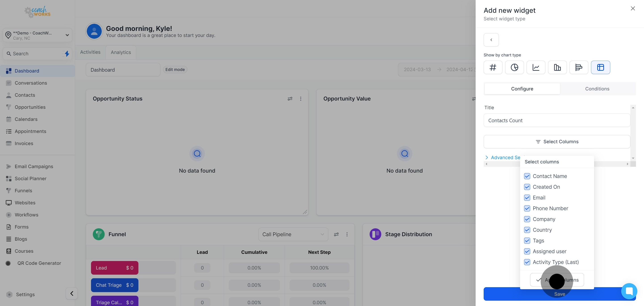This screenshot has width=644, height=306.
Task: Toggle the Email column checkbox
Action: pyautogui.click(x=527, y=198)
